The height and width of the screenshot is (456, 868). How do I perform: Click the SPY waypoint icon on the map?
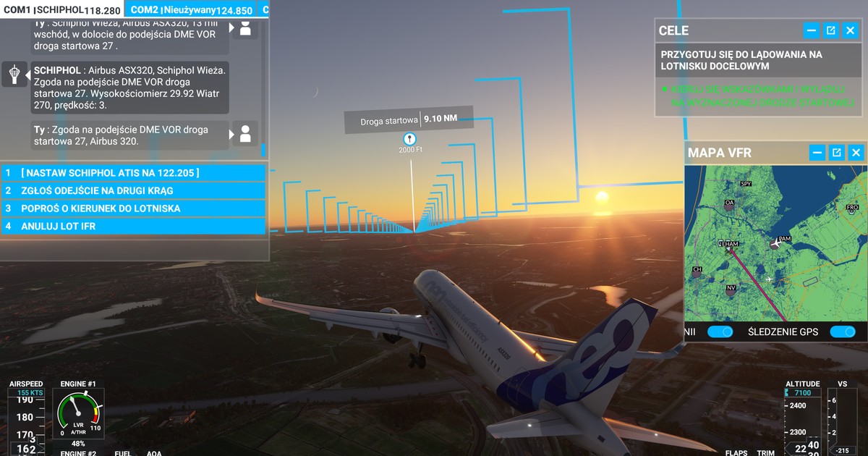pos(746,185)
